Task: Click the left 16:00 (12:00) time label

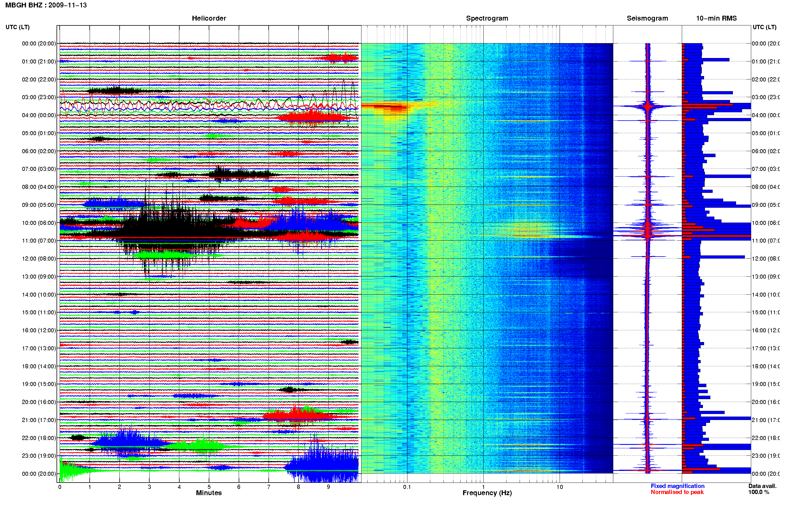Action: [x=39, y=330]
